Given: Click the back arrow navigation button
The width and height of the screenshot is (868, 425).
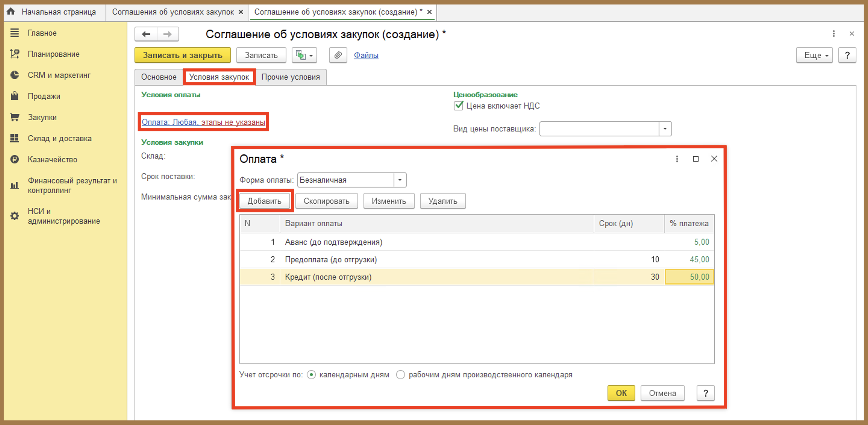Looking at the screenshot, I should click(146, 34).
